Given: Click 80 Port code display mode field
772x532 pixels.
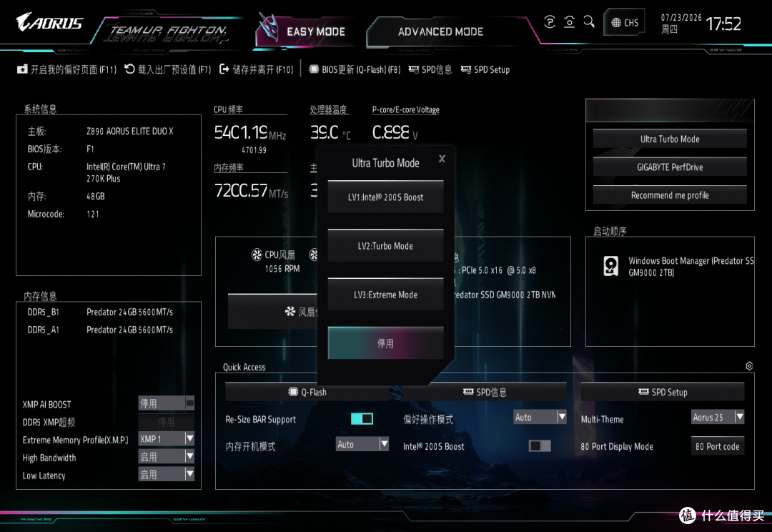Looking at the screenshot, I should pos(718,446).
